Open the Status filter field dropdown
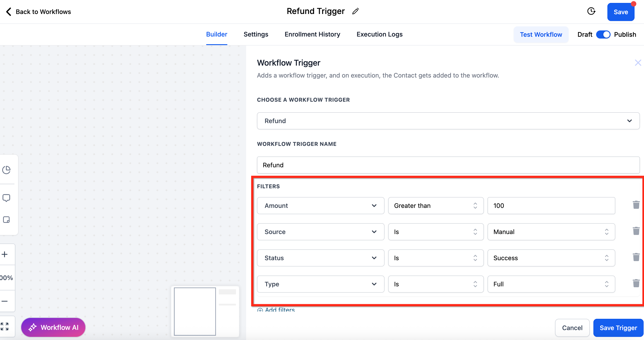The width and height of the screenshot is (644, 340). [x=320, y=258]
